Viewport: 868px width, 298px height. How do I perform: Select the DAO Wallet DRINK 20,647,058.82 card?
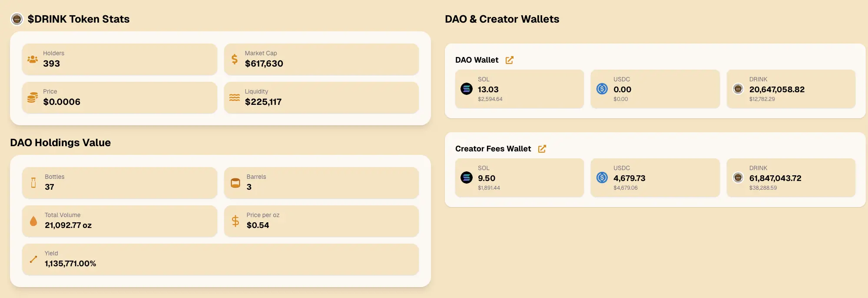pos(791,89)
